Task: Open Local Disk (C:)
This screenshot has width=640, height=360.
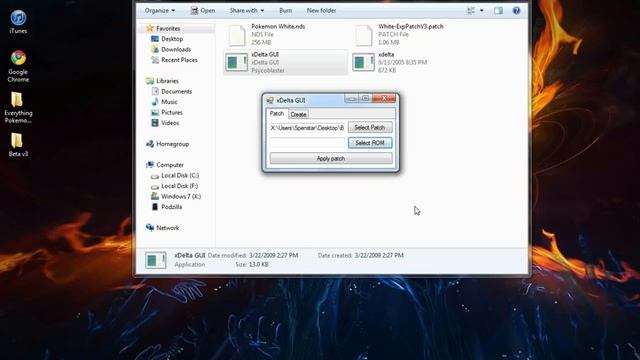Action: 180,176
